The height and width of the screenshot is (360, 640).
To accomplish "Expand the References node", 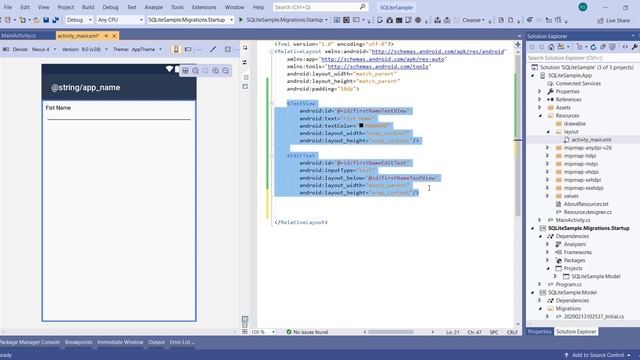I will pos(540,100).
